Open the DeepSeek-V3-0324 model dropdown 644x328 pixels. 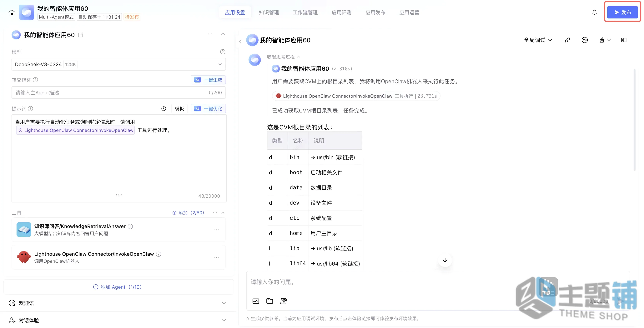(118, 64)
